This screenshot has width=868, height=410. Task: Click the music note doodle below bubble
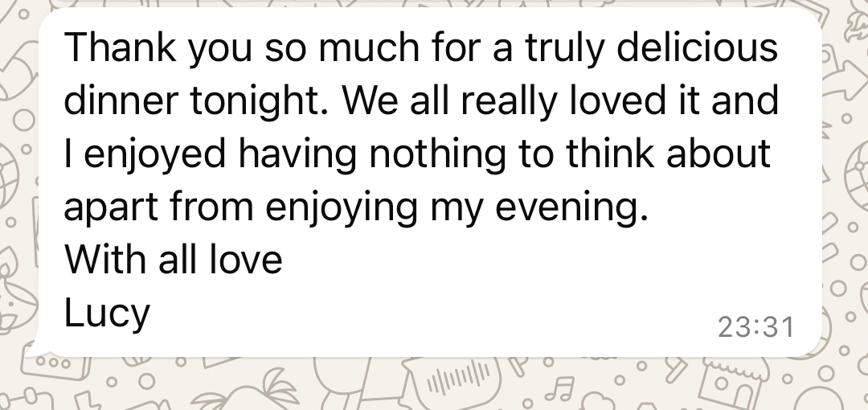(560, 389)
